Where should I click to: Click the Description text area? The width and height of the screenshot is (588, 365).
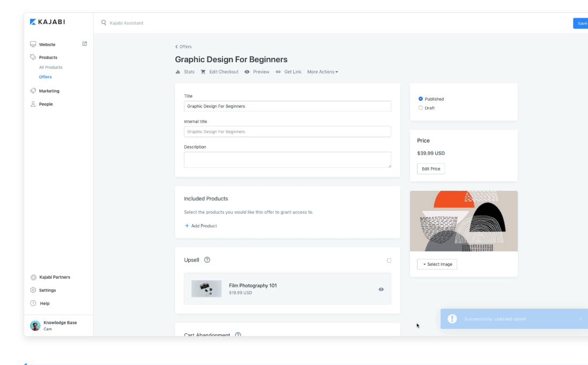287,160
